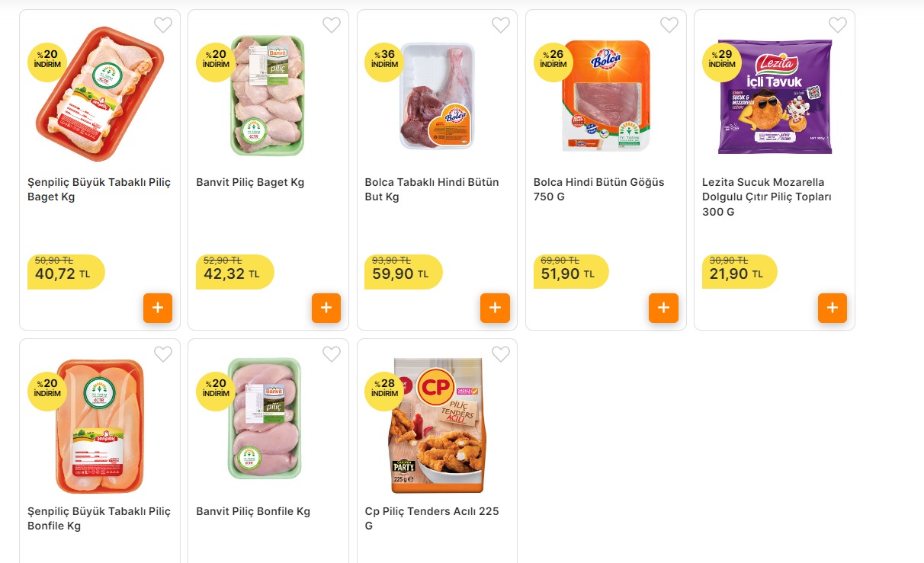Click the %29 İNDİRİM discount badge on Lezita

pos(720,60)
